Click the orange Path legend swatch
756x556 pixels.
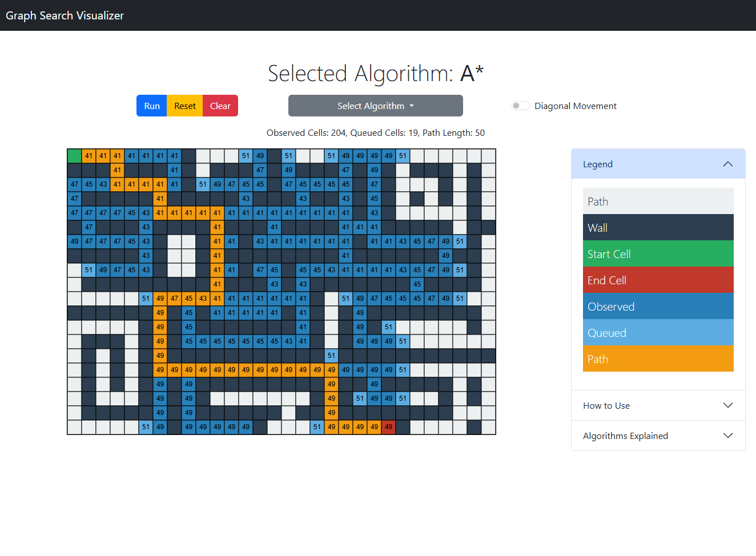click(x=658, y=359)
